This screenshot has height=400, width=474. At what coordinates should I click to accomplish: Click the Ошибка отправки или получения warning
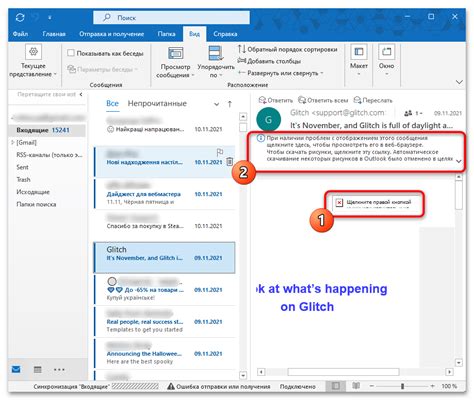pos(219,386)
